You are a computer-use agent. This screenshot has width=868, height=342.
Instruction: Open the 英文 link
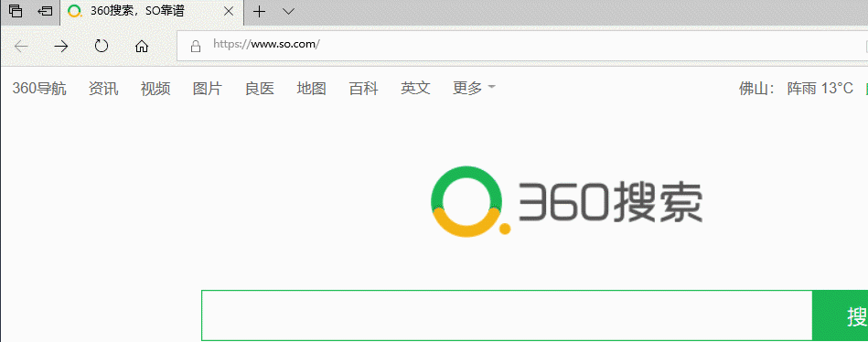pyautogui.click(x=416, y=89)
